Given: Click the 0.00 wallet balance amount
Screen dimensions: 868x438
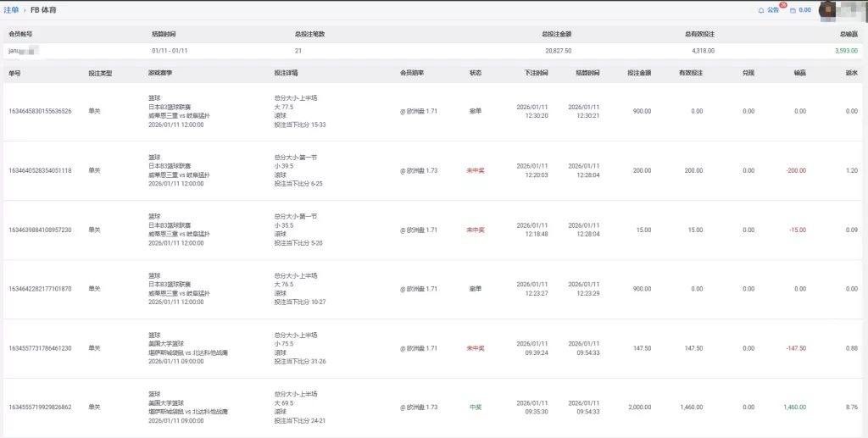Looking at the screenshot, I should click(805, 10).
